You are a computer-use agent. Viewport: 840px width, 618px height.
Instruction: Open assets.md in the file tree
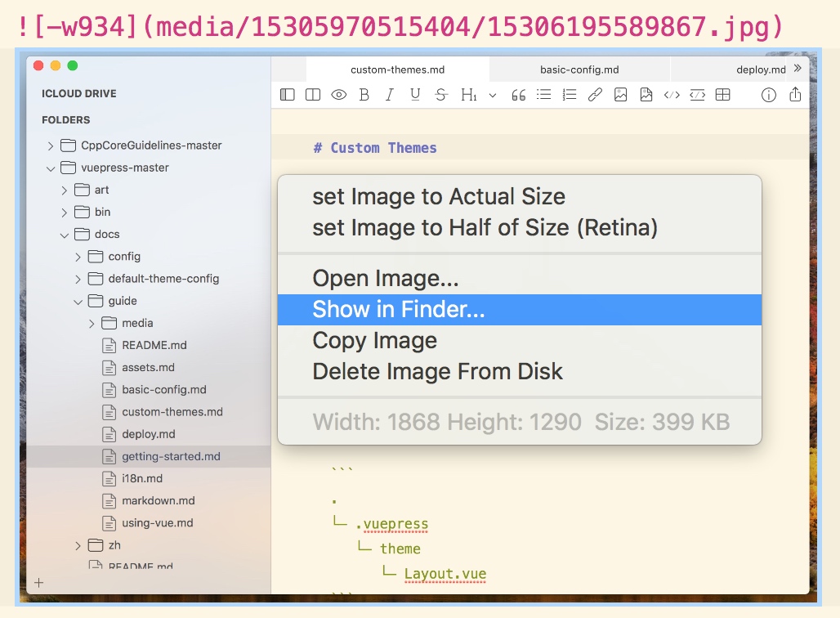coord(148,368)
